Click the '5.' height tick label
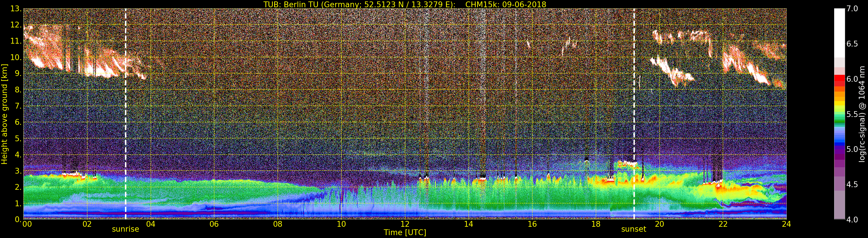868x238 pixels. tap(18, 138)
